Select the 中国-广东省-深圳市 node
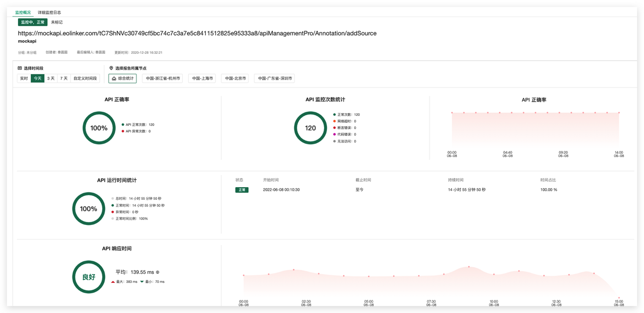This screenshot has height=313, width=644. (x=275, y=79)
